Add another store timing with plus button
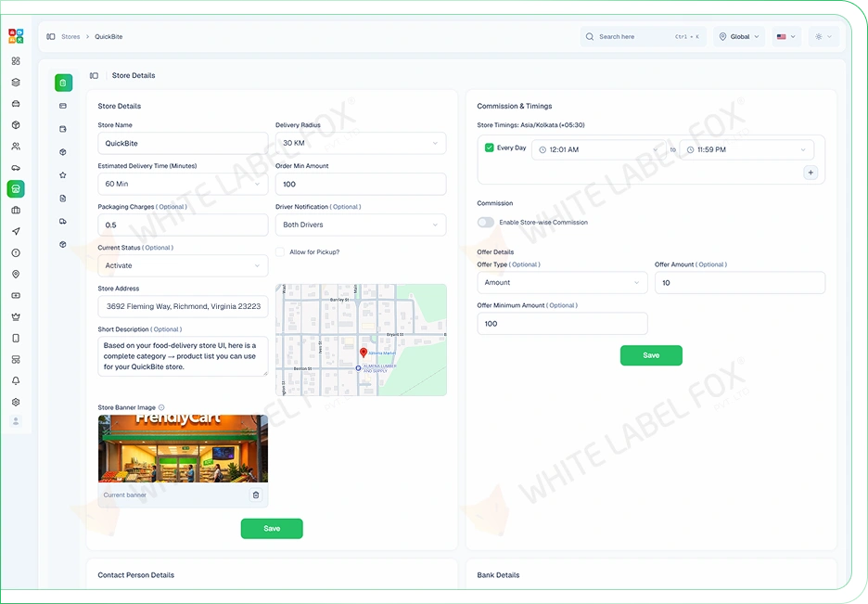The height and width of the screenshot is (604, 868). click(x=811, y=173)
